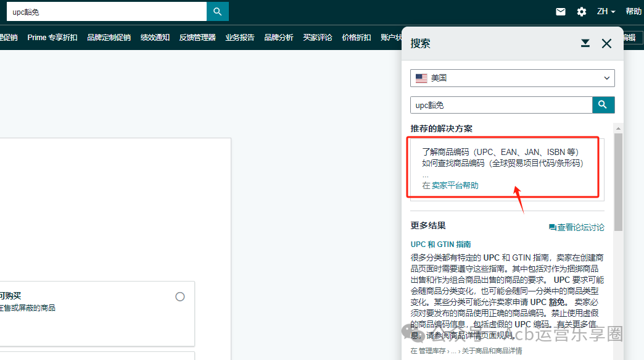Click the 管理库存 breadcrumb link
644x360 pixels.
pos(432,351)
